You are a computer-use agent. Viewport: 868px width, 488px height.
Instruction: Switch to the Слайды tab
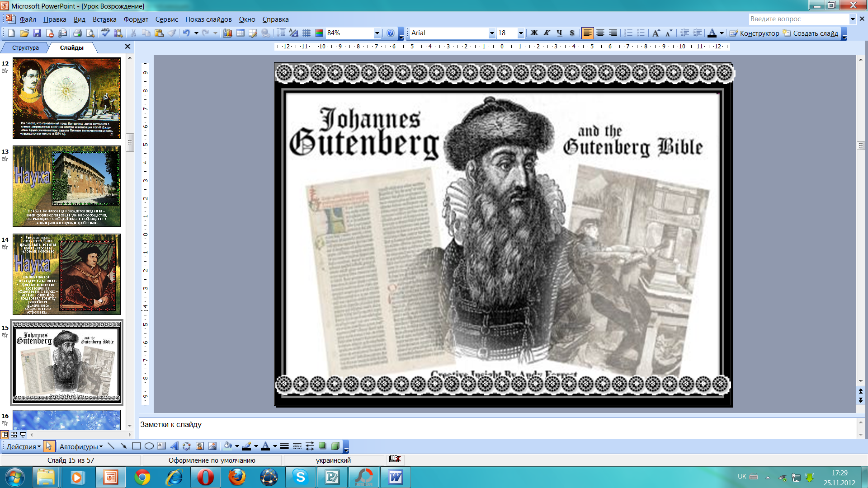click(x=71, y=47)
